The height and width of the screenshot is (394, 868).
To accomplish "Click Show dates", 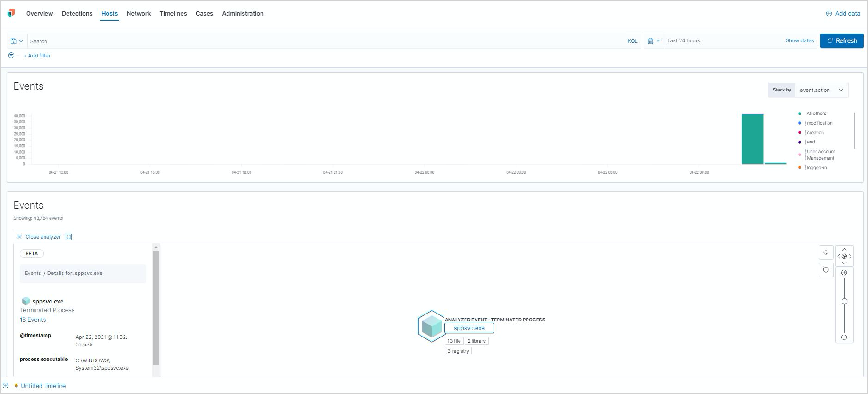I will pos(800,41).
